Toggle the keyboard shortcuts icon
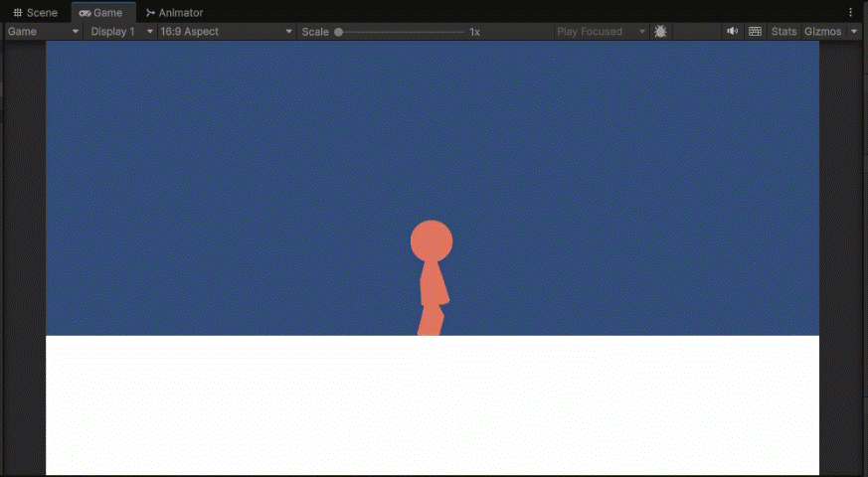 756,32
